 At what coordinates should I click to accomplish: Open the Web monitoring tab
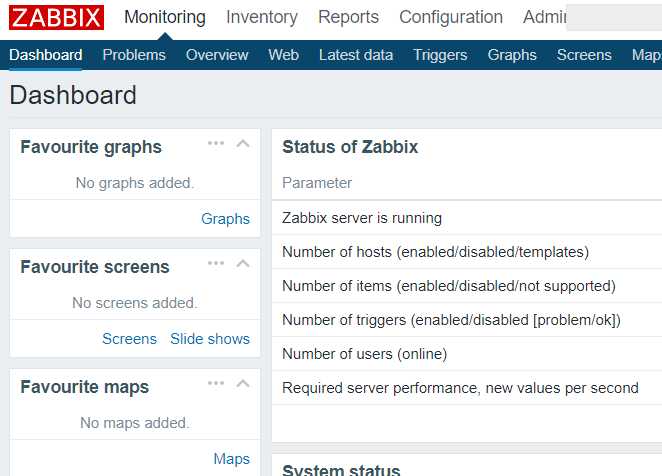click(x=284, y=55)
